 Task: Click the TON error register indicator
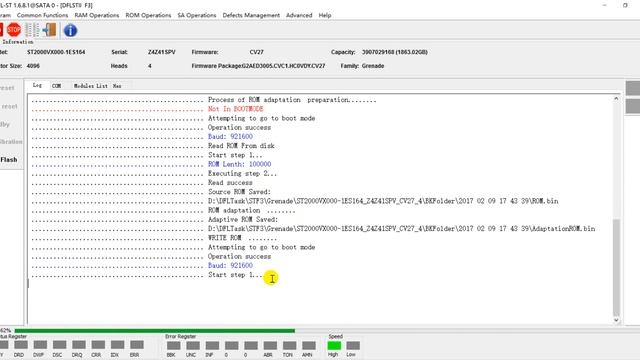289,346
